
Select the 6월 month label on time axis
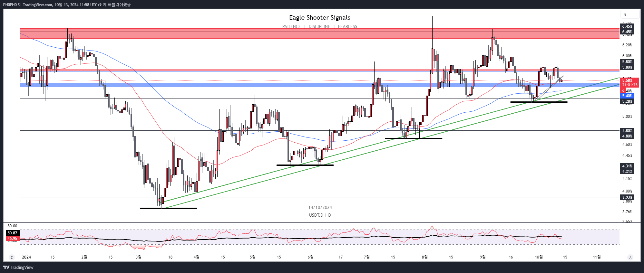point(310,257)
